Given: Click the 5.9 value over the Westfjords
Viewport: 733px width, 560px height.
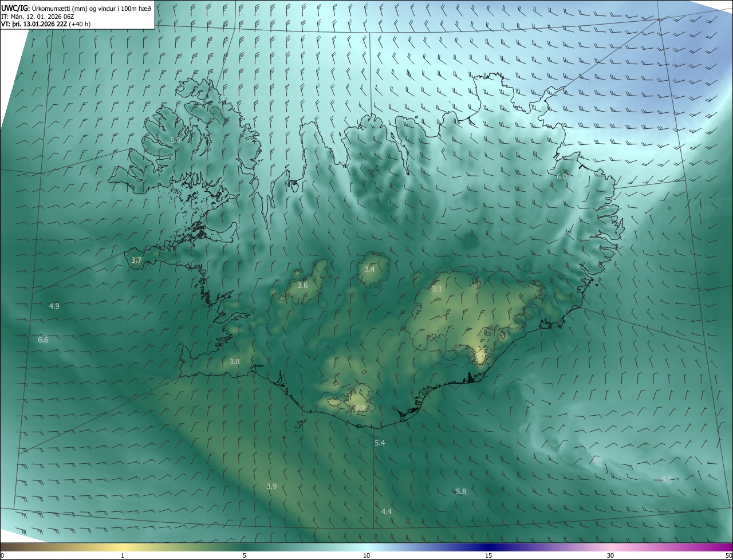Looking at the screenshot, I should tap(176, 140).
